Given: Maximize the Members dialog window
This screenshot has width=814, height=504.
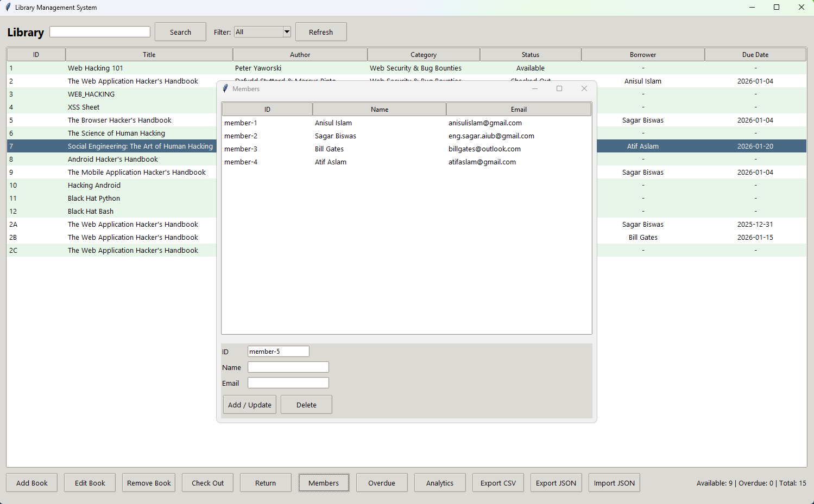Looking at the screenshot, I should pyautogui.click(x=559, y=88).
